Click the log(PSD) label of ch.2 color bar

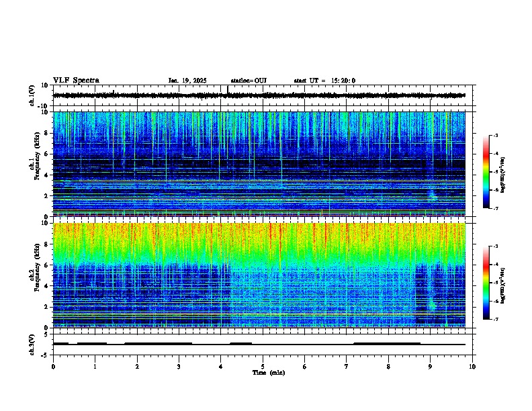point(502,285)
